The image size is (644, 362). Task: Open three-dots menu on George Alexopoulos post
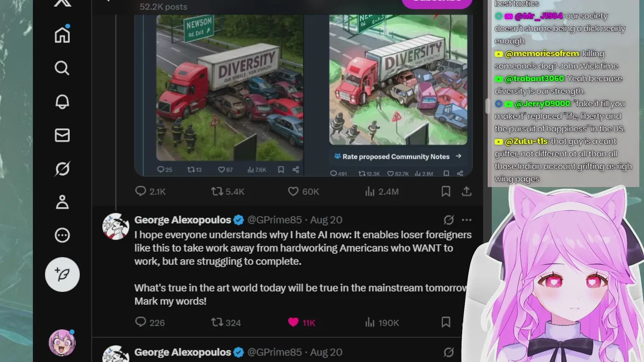tap(466, 220)
